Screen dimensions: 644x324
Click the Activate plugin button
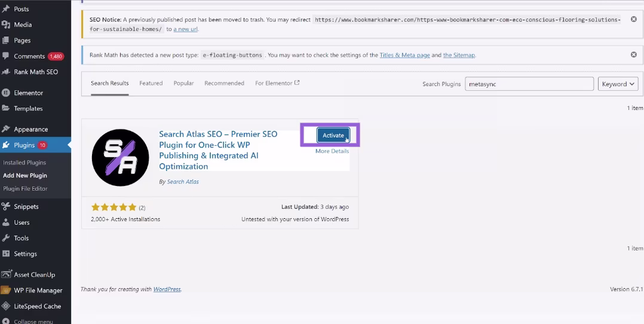pyautogui.click(x=333, y=135)
